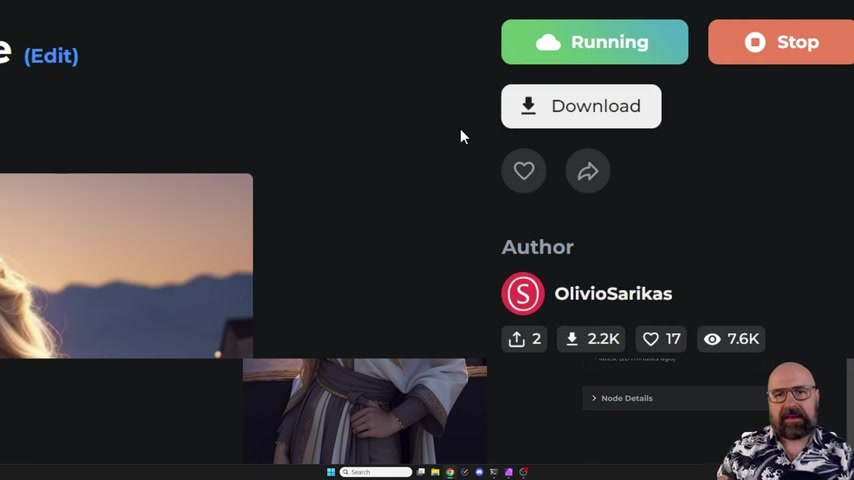Open File Explorer from the taskbar

(435, 472)
